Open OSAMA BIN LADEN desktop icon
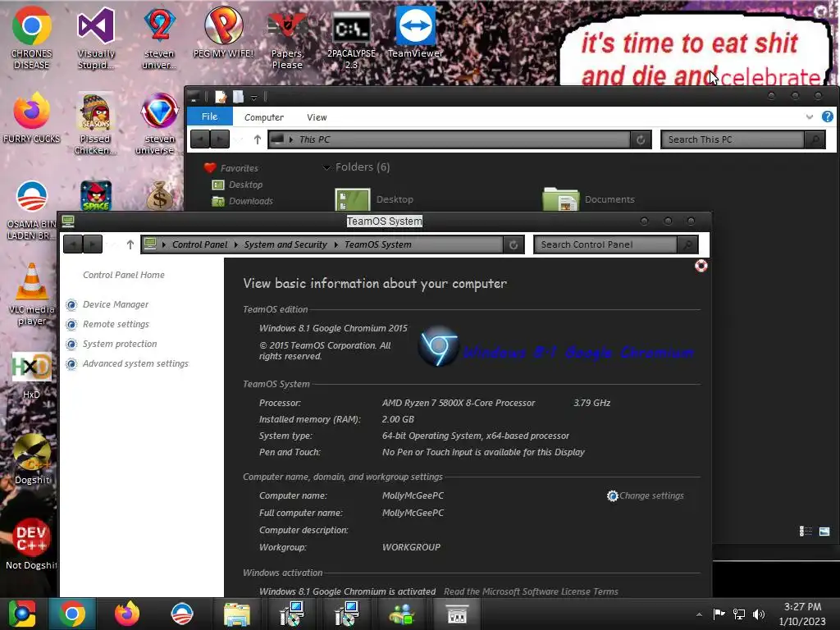 (32, 210)
